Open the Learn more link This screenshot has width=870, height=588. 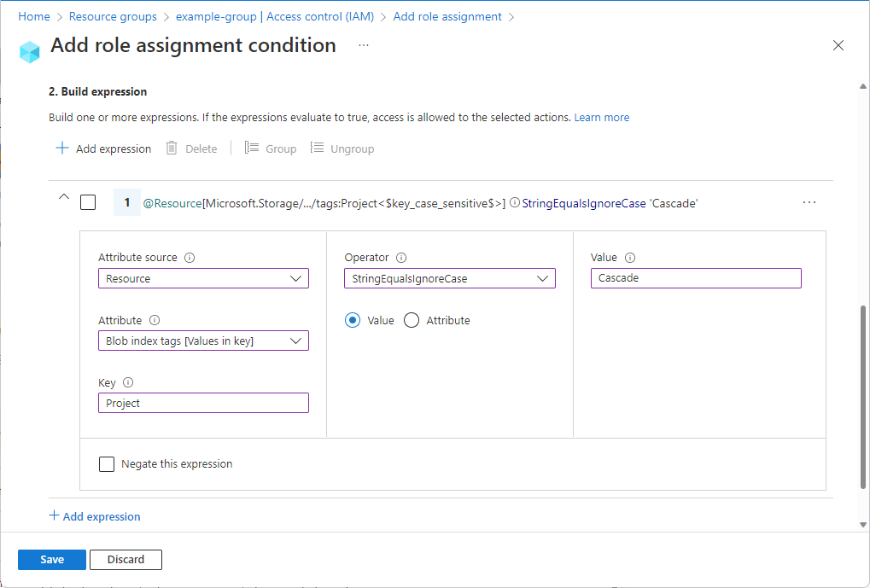[x=601, y=117]
